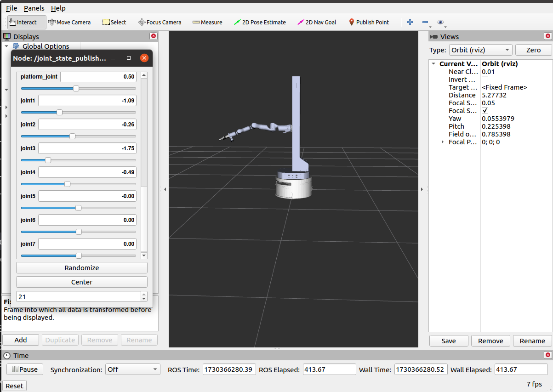Select the 2D Nav Goal tool
The width and height of the screenshot is (553, 392).
[317, 22]
